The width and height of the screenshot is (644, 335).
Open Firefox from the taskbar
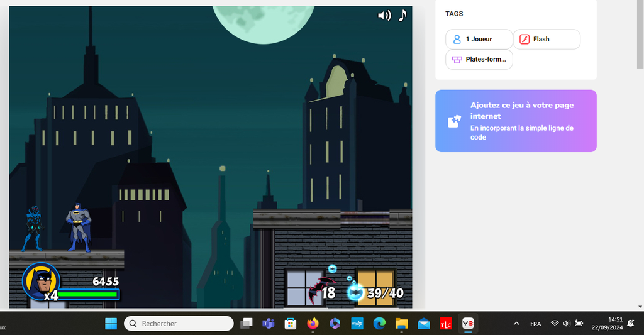313,324
